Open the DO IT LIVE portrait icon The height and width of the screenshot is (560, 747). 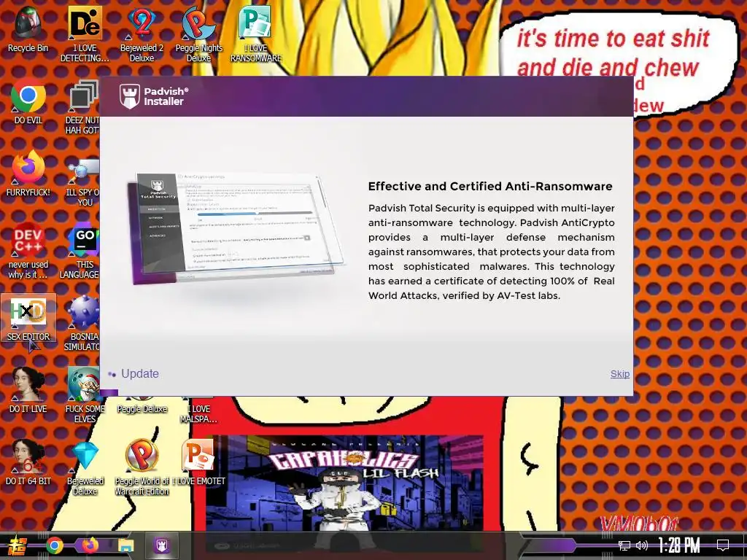point(28,391)
